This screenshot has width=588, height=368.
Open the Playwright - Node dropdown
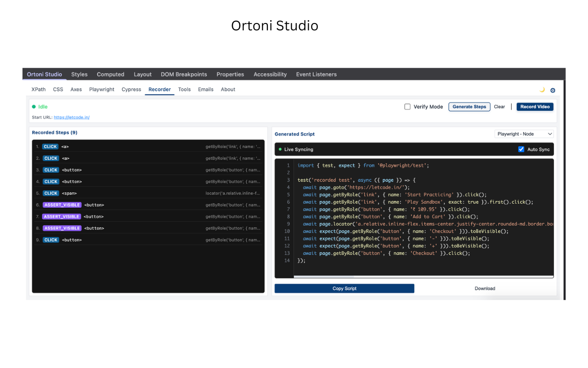tap(524, 134)
